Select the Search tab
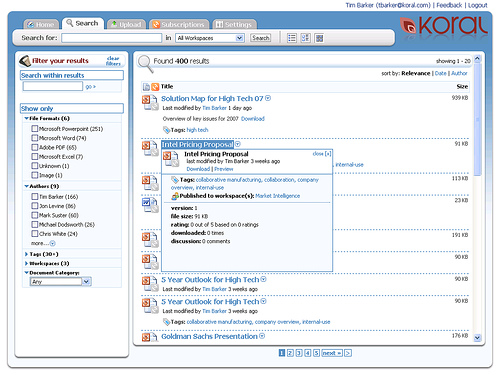Viewport: 500px width, 375px height. point(83,23)
